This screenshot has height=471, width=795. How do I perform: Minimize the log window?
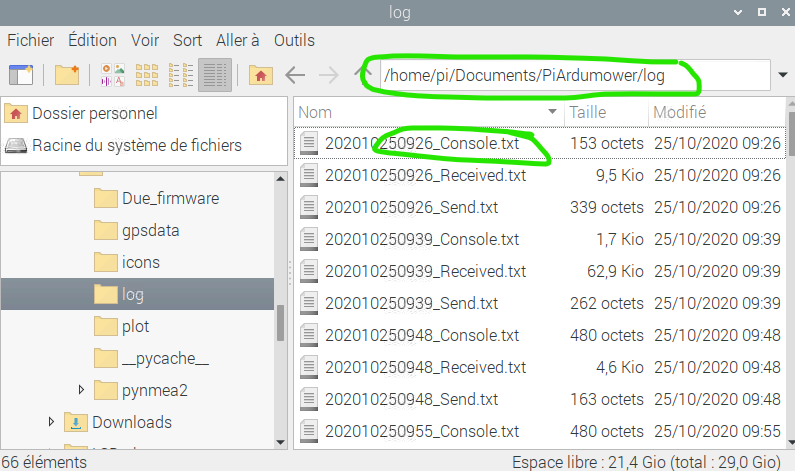[738, 12]
